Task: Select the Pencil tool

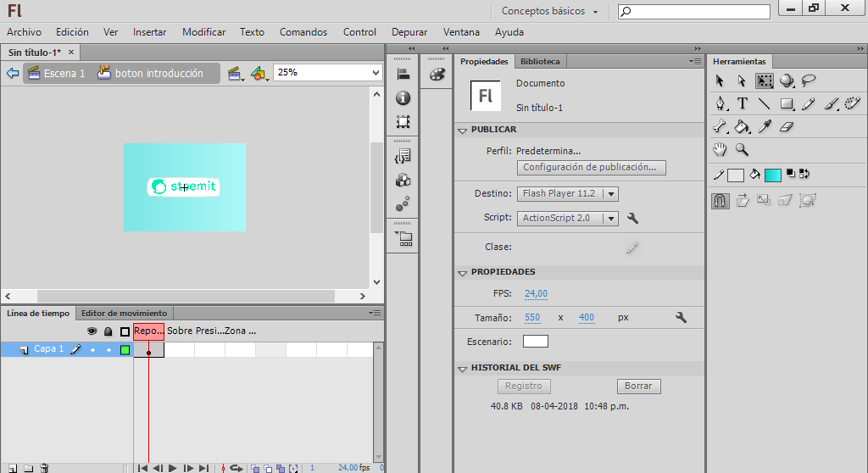Action: click(808, 103)
